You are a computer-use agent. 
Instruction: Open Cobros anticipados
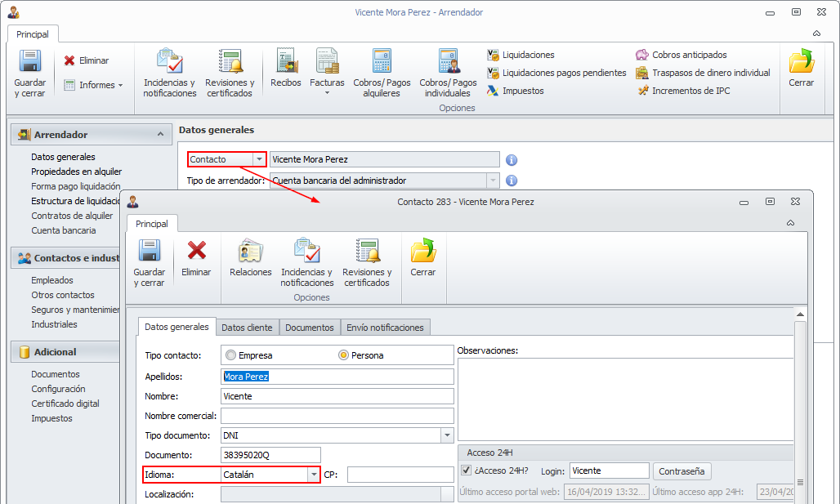[681, 55]
